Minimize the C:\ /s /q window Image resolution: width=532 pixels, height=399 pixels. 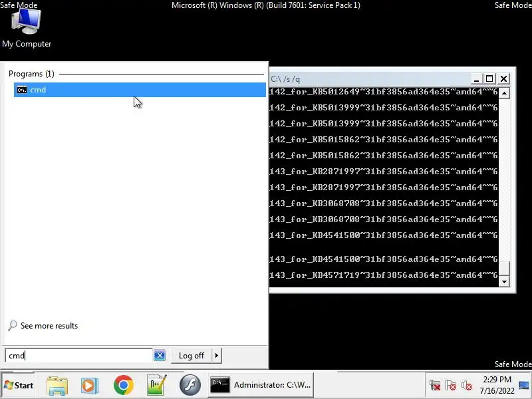click(x=476, y=78)
